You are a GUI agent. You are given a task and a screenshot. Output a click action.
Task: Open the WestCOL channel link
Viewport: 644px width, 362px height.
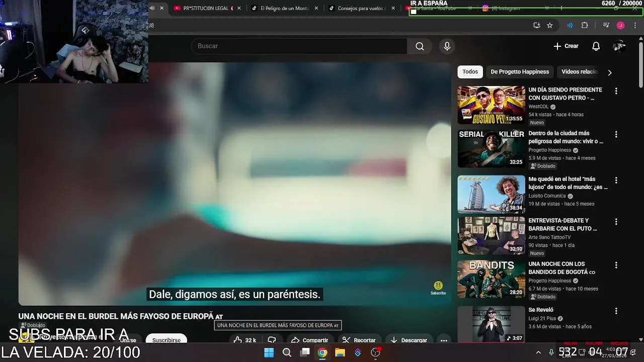pyautogui.click(x=538, y=107)
